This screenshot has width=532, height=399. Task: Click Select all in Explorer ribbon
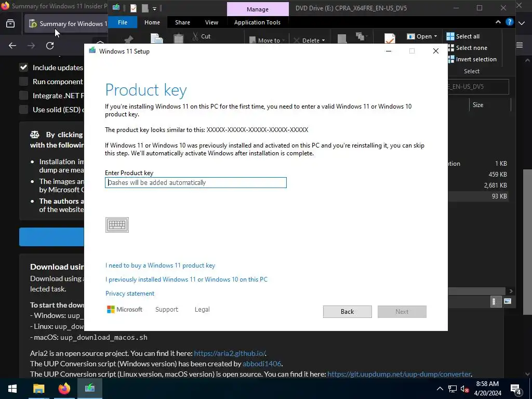tap(463, 36)
